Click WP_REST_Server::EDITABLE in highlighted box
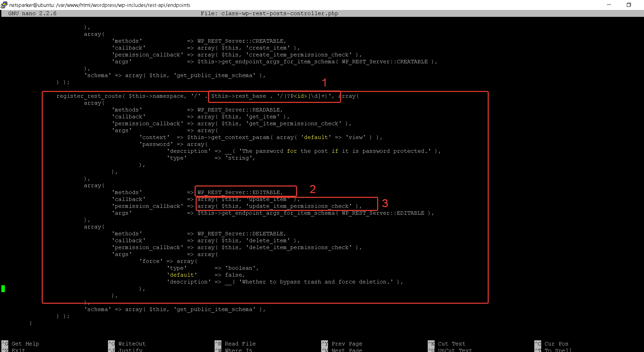644x352 pixels. [240, 192]
